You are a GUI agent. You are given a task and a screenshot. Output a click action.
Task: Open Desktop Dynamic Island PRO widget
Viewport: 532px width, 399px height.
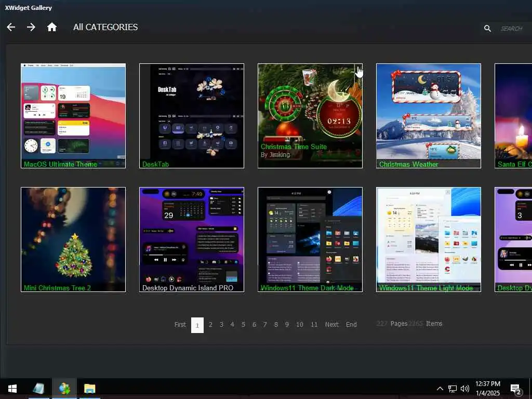(192, 240)
